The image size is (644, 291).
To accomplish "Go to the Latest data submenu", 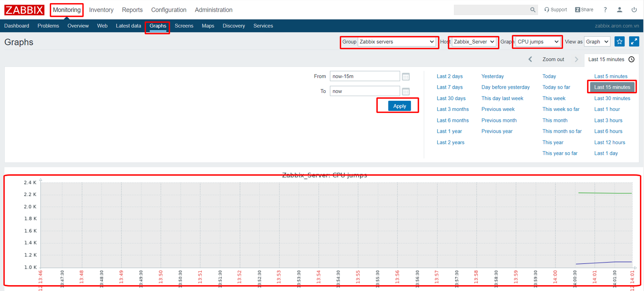I will coord(128,26).
